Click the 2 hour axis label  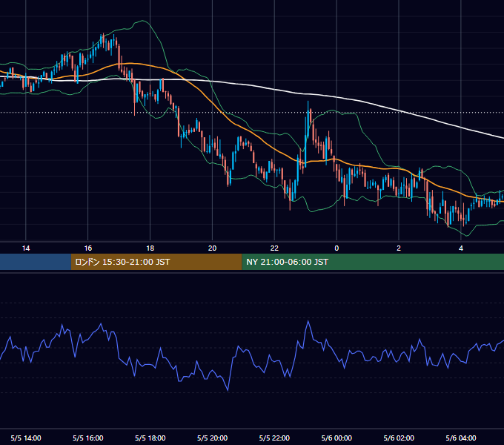click(x=399, y=248)
